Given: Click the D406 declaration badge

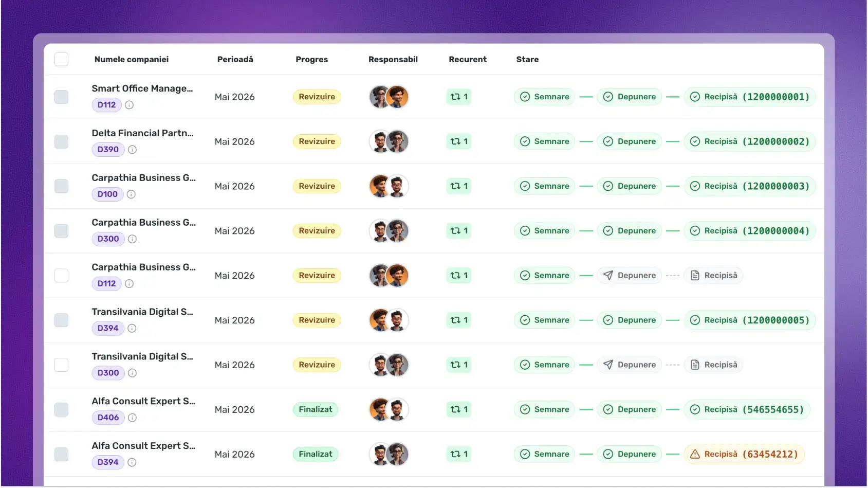Looking at the screenshot, I should (x=108, y=418).
